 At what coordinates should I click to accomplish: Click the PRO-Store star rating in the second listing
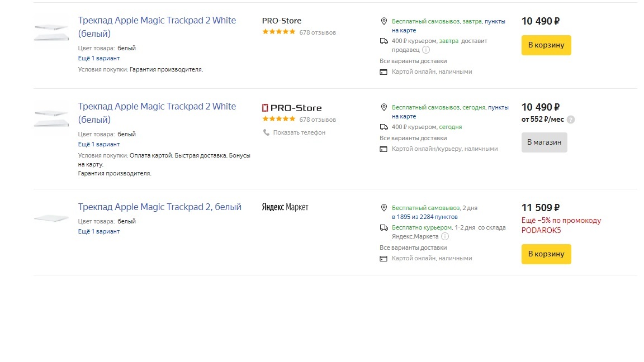278,119
